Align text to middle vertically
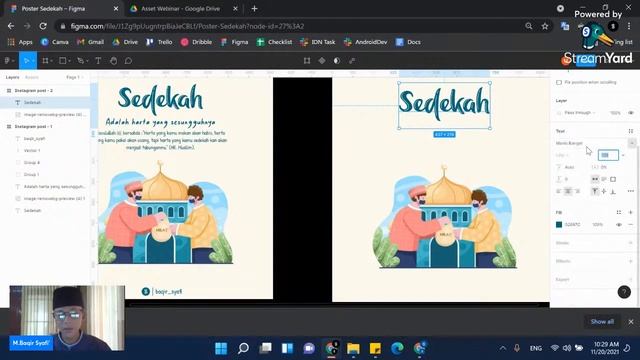 (x=604, y=191)
